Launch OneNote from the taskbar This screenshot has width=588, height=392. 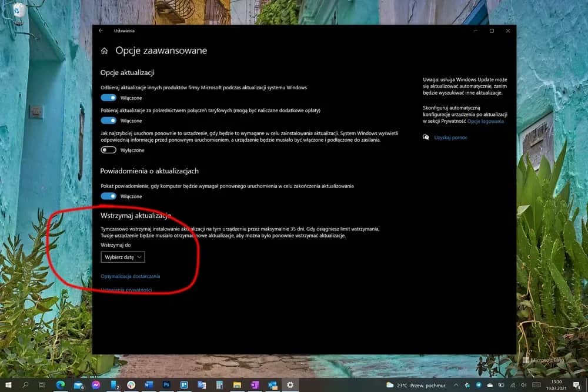coord(255,386)
